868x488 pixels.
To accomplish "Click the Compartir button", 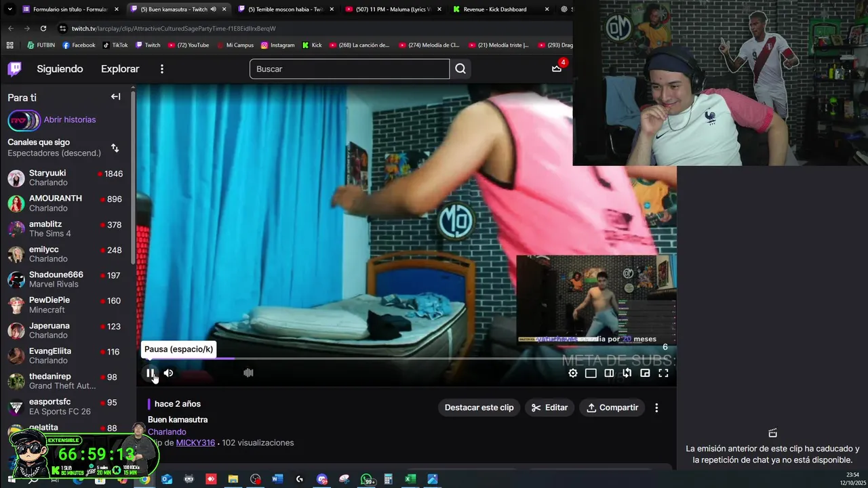I will pyautogui.click(x=612, y=407).
